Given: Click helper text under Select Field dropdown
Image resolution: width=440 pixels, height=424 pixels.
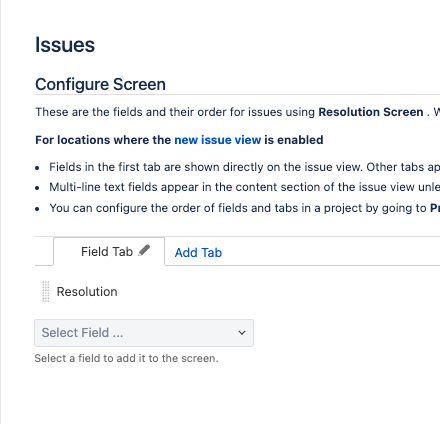Looking at the screenshot, I should click(126, 358).
